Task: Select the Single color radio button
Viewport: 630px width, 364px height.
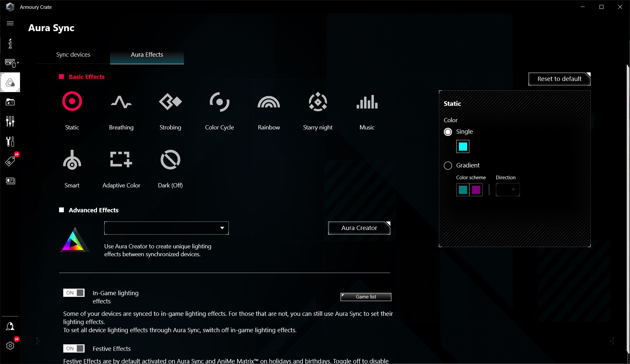Action: (448, 132)
